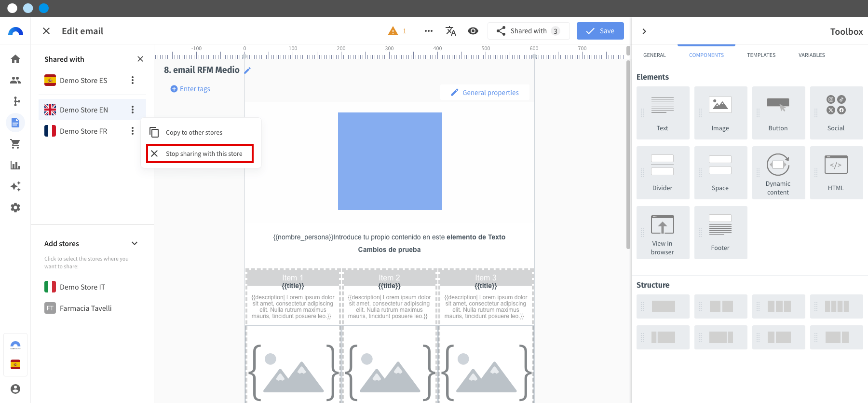Choose Stop sharing with this store
Screen dimensions: 868x403
click(x=200, y=153)
